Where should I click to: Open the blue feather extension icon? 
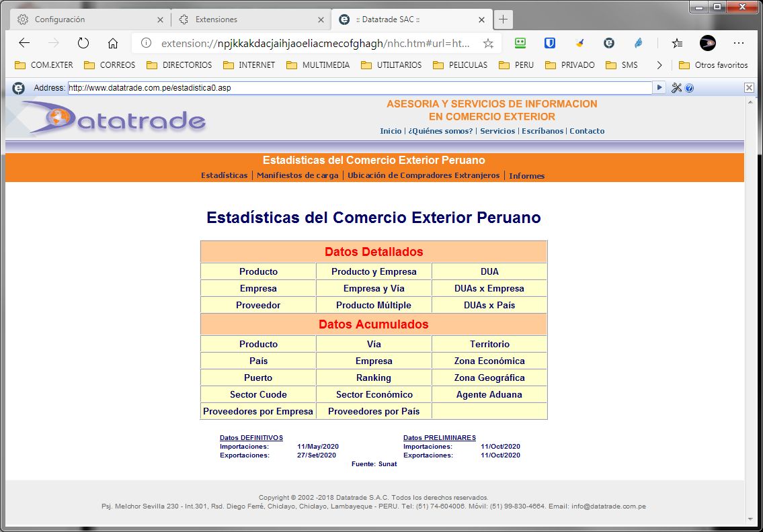coord(639,43)
